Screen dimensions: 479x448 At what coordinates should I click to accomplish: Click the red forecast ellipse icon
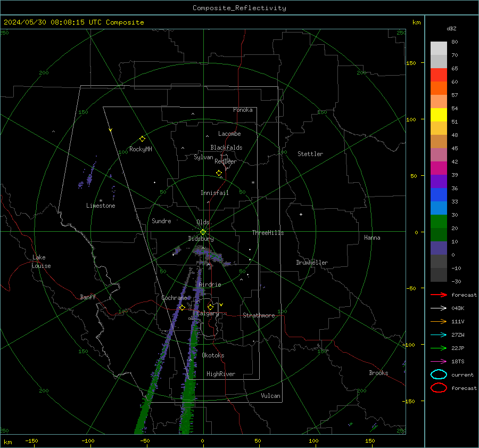coord(439,388)
